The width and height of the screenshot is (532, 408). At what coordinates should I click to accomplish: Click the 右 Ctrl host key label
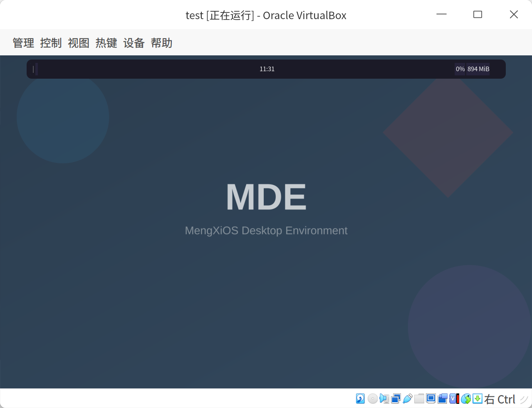click(x=500, y=399)
